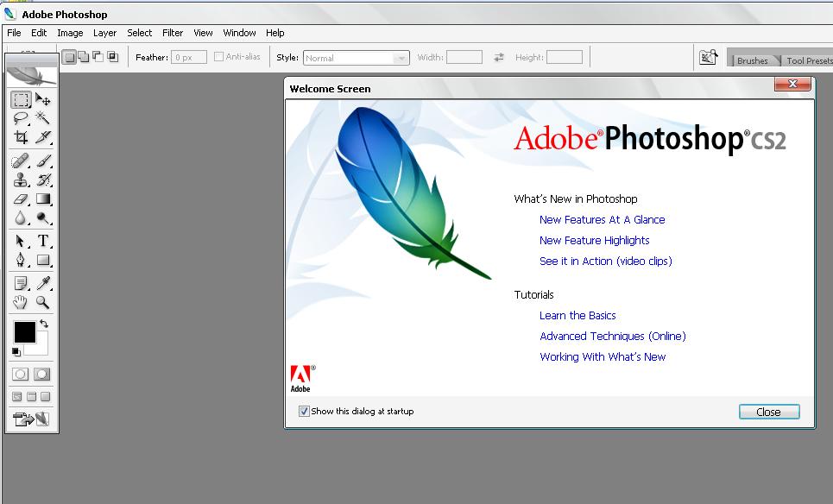
Task: Select the Magic Wand tool
Action: 41,118
